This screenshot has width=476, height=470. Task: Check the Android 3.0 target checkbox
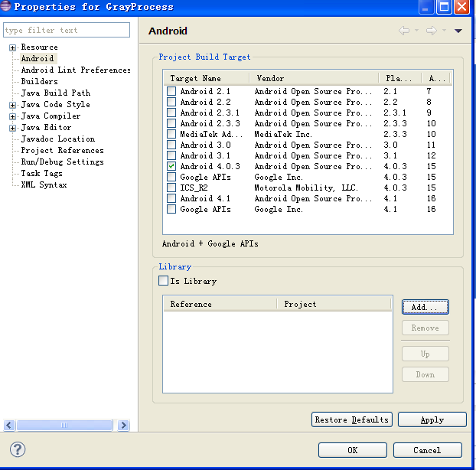(x=171, y=145)
